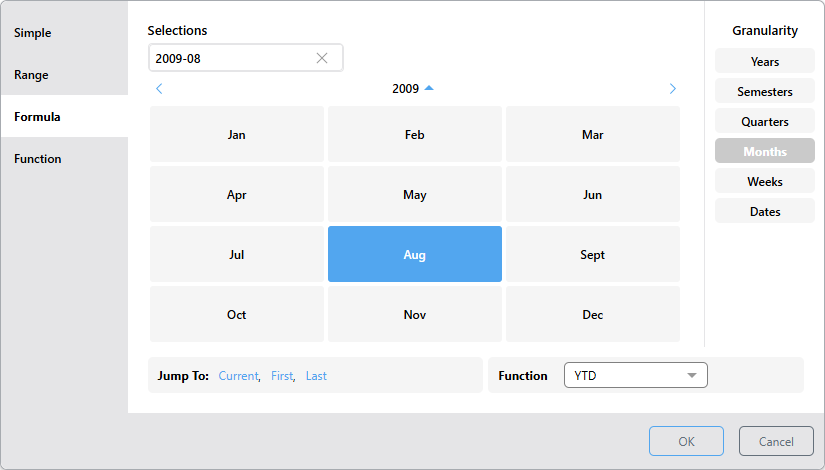825x470 pixels.
Task: Go to next year using right arrow
Action: click(672, 89)
